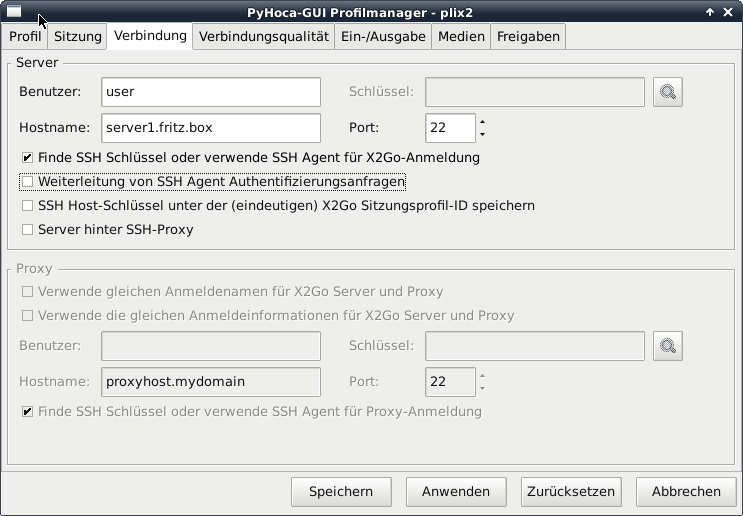Enable SSH Host-Schlüssel unter Sitzungsprofil-ID speichern
Viewport: 743px width, 516px height.
click(27, 206)
